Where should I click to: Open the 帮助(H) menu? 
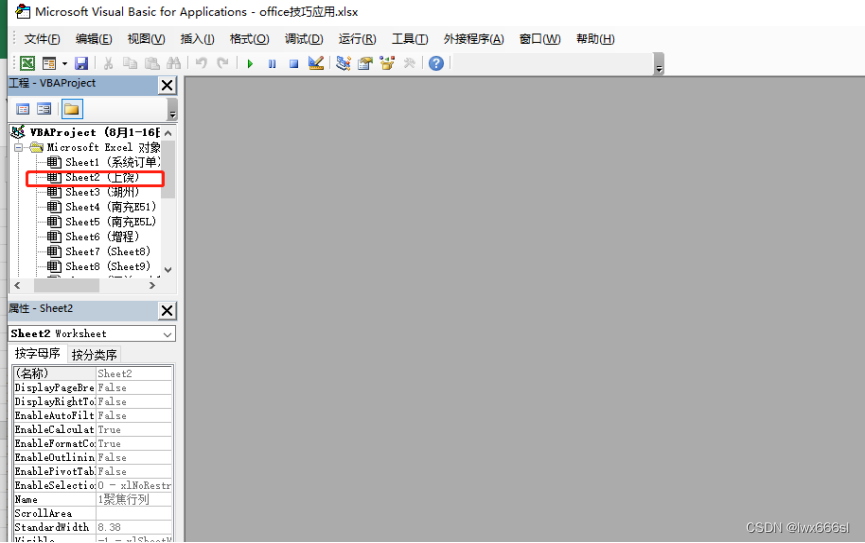[x=595, y=39]
